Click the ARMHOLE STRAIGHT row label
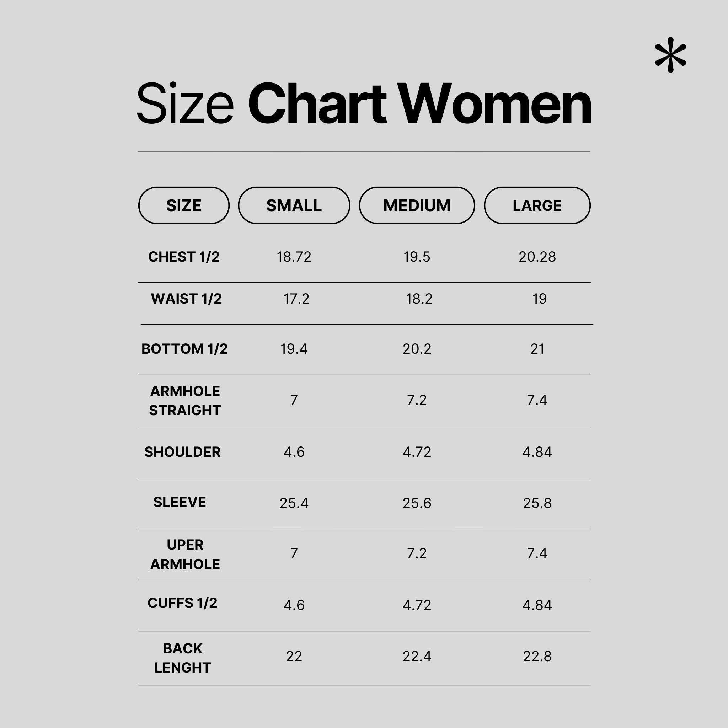The height and width of the screenshot is (728, 728). [184, 400]
